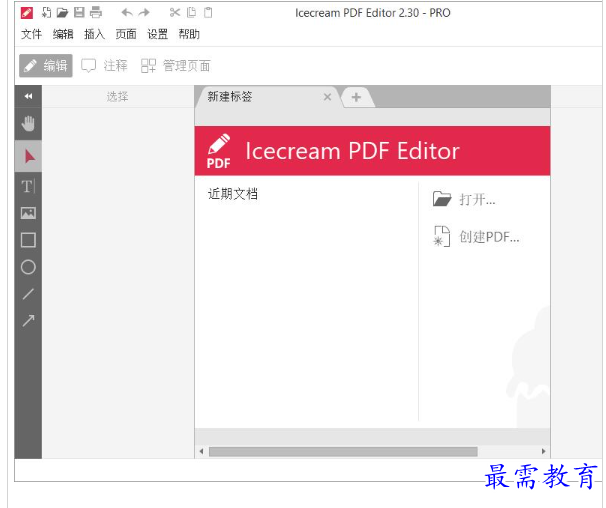The height and width of the screenshot is (508, 606).
Task: Open the 文件 menu
Action: tap(31, 34)
